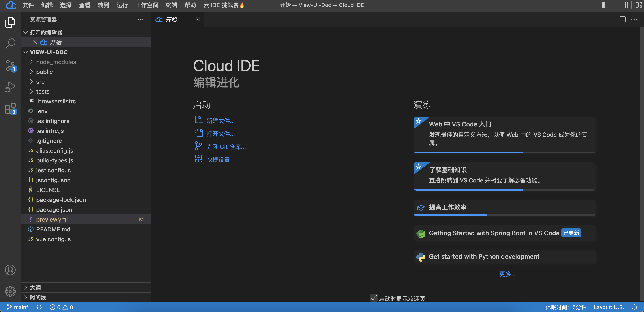Open the LICENSE file

click(x=86, y=190)
